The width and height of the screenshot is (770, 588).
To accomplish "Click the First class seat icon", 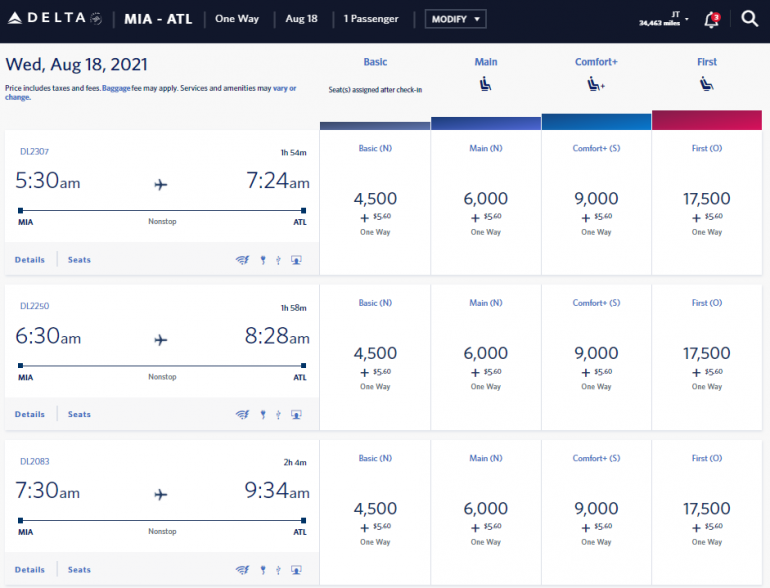I will pyautogui.click(x=706, y=85).
